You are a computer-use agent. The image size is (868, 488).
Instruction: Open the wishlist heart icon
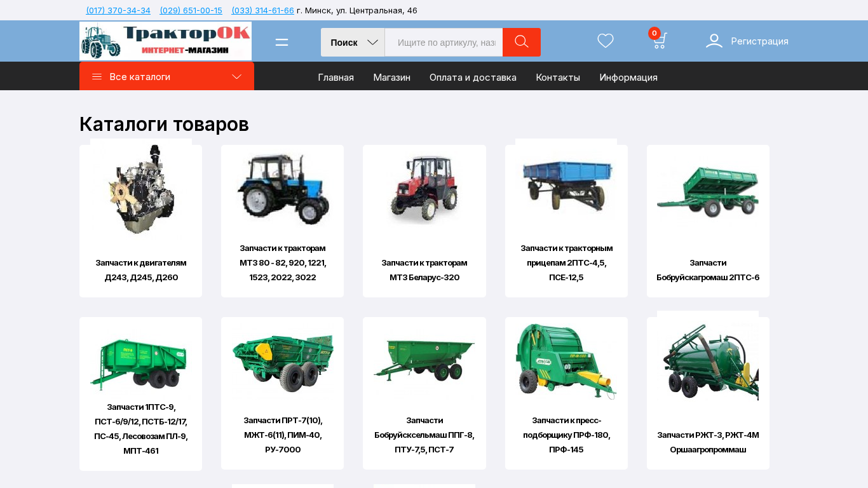click(x=606, y=41)
